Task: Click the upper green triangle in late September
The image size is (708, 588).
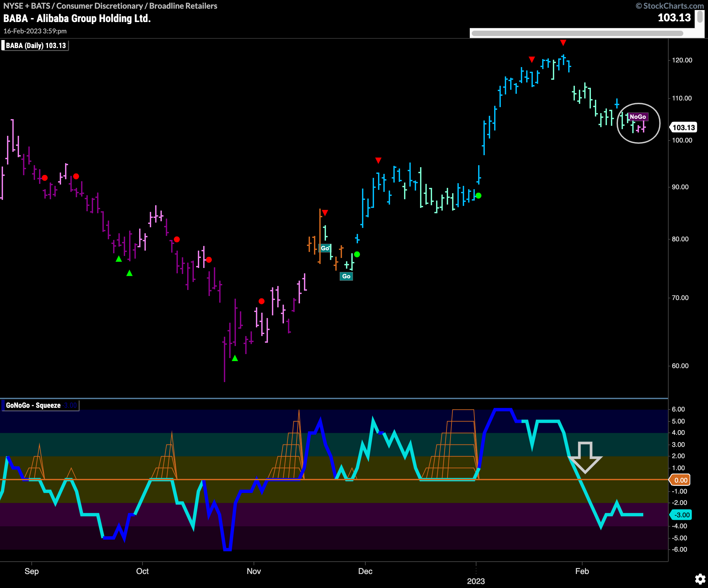Action: pyautogui.click(x=119, y=259)
